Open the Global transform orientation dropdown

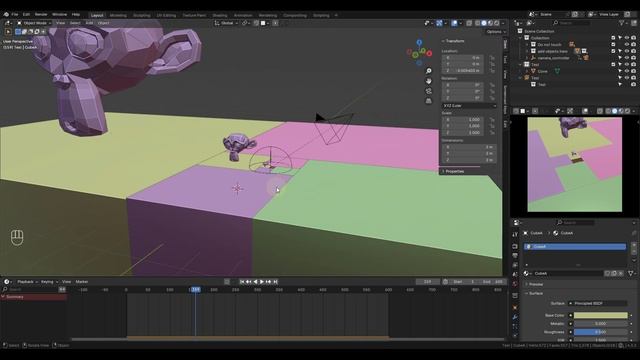(x=227, y=23)
